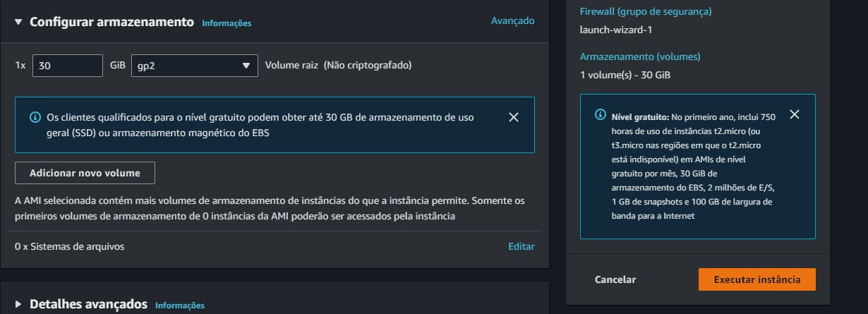Click info icon in Nível gratuito notice
The image size is (868, 314).
click(601, 114)
